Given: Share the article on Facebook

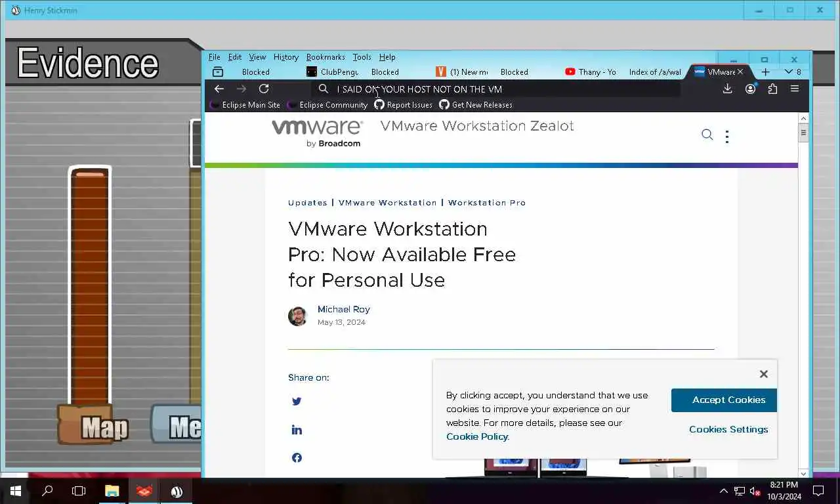Looking at the screenshot, I should pyautogui.click(x=297, y=457).
